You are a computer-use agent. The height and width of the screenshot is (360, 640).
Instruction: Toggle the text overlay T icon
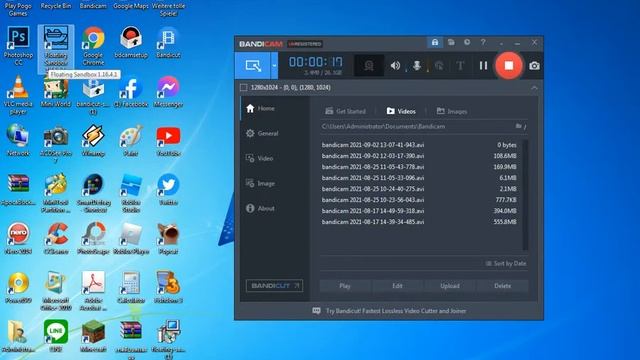[x=460, y=65]
